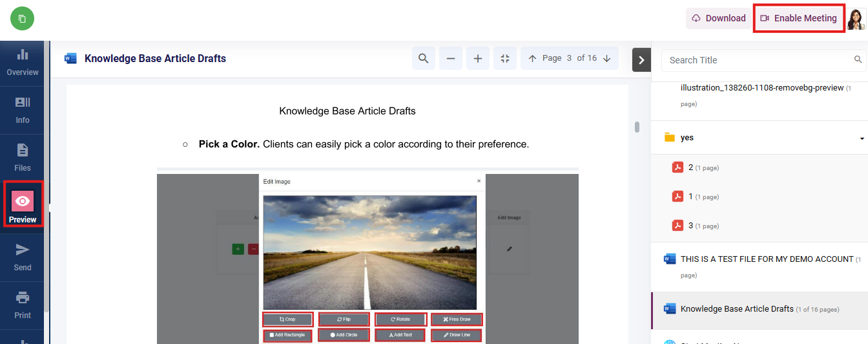This screenshot has height=344, width=868.
Task: Click the folder icon beside 'yes'
Action: pos(670,138)
